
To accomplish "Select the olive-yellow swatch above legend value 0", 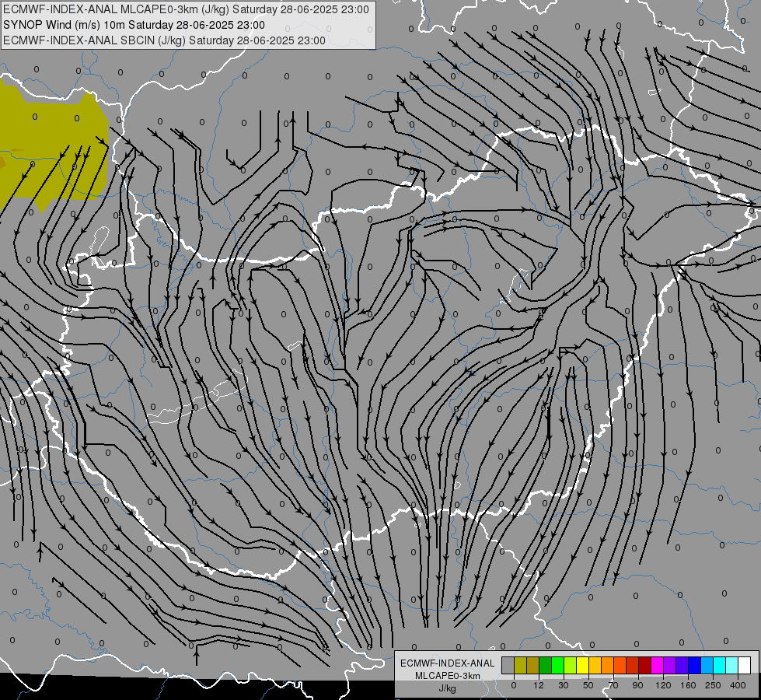I will tap(521, 665).
